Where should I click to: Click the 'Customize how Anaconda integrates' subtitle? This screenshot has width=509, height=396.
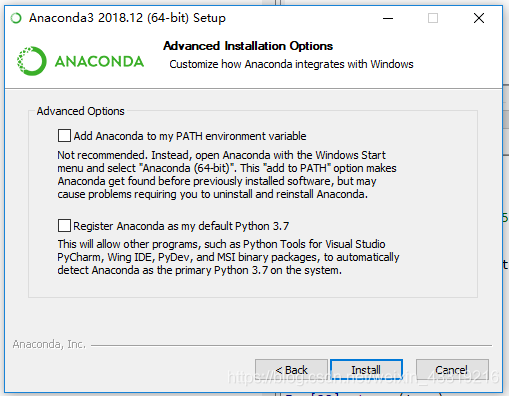click(x=291, y=64)
